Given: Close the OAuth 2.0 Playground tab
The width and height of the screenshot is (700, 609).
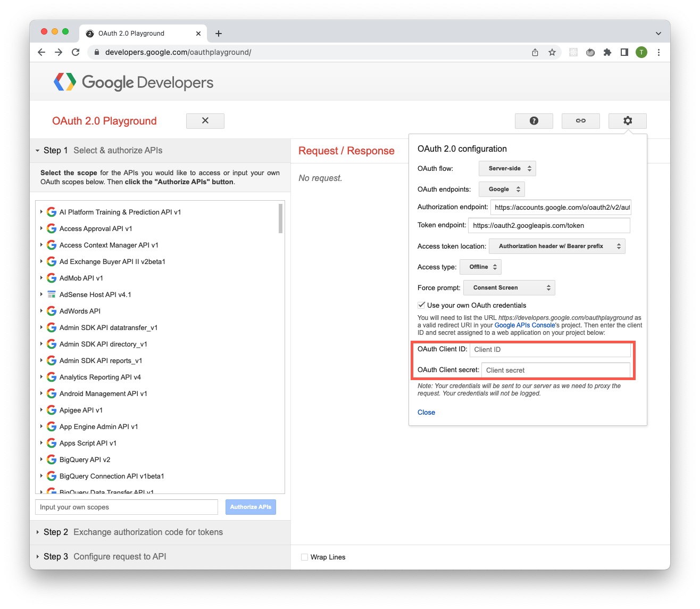Looking at the screenshot, I should [x=198, y=34].
